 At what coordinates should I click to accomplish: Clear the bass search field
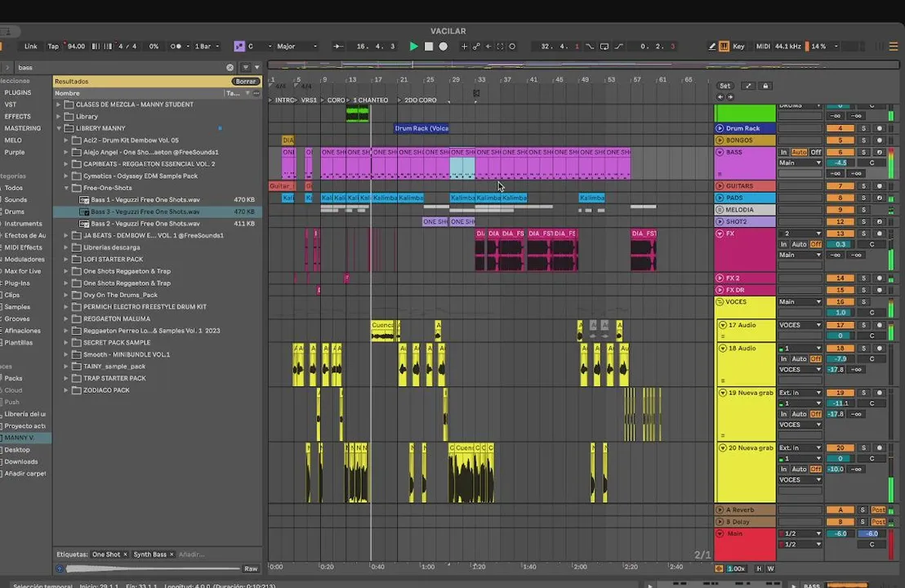[x=230, y=68]
